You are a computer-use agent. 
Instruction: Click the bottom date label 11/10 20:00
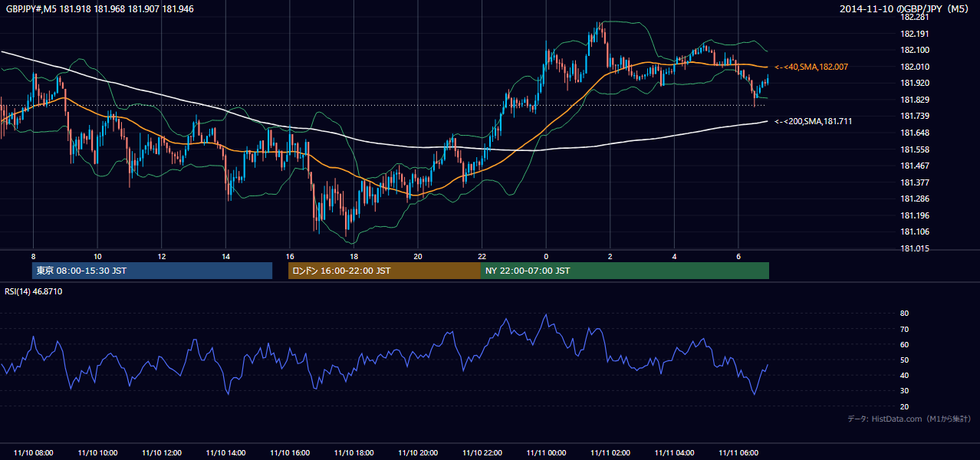point(418,453)
